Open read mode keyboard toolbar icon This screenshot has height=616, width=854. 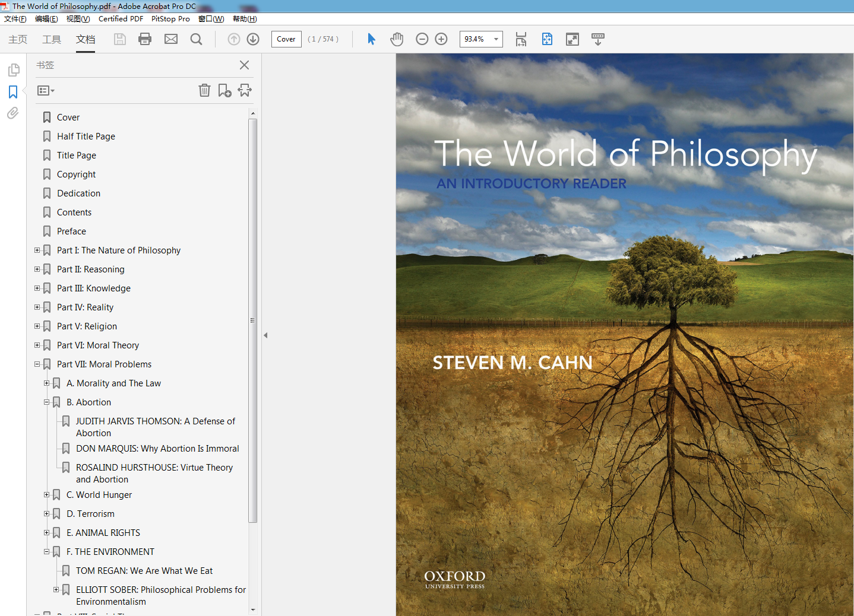pos(598,39)
